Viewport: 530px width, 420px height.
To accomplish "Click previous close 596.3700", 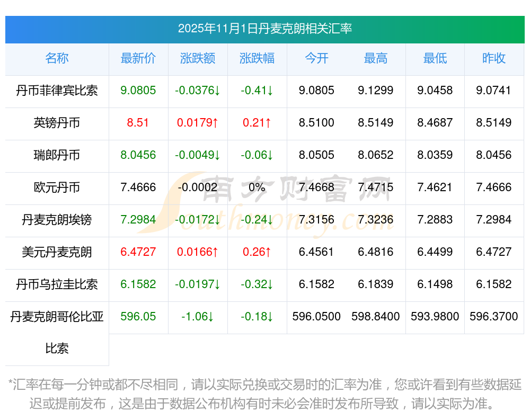I will point(494,316).
